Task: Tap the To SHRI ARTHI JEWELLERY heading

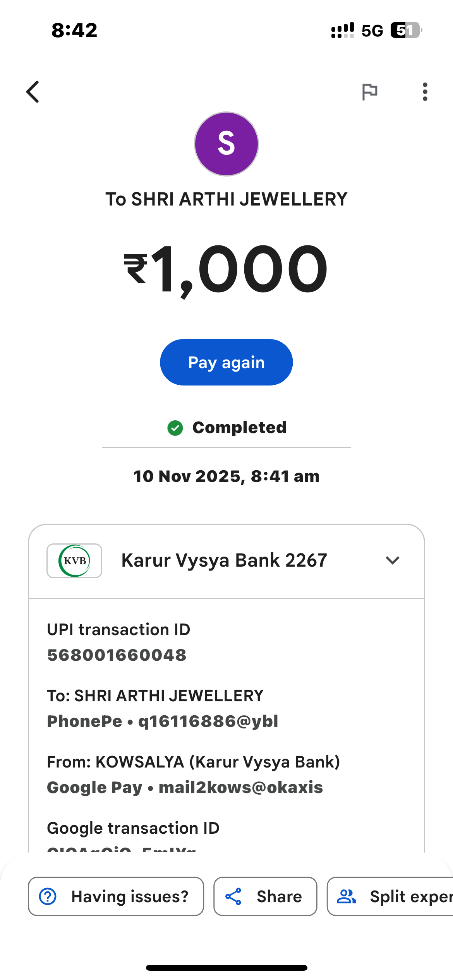Action: tap(226, 199)
